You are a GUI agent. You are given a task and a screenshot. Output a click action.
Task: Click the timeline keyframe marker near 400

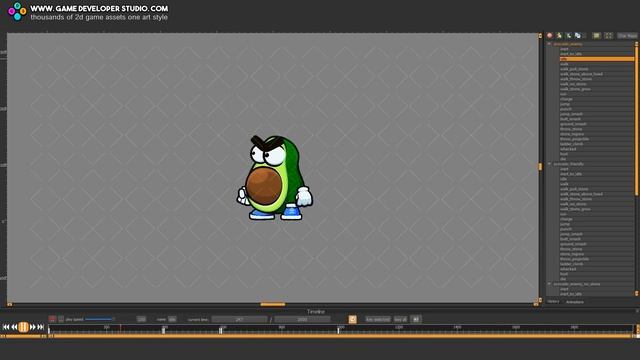point(164,330)
